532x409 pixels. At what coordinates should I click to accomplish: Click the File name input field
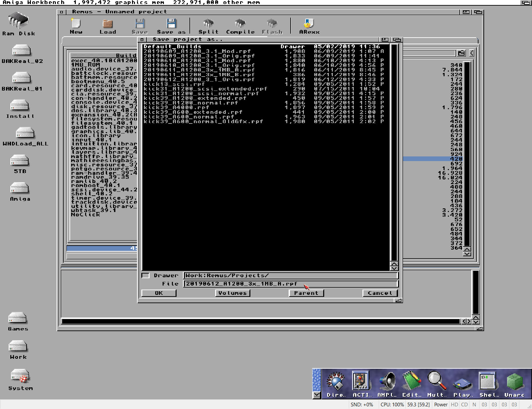291,284
